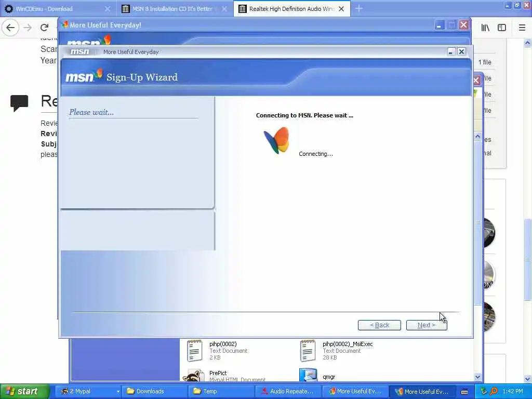Select the Realtek High Definition Audio tab
The height and width of the screenshot is (399, 532).
tap(292, 9)
